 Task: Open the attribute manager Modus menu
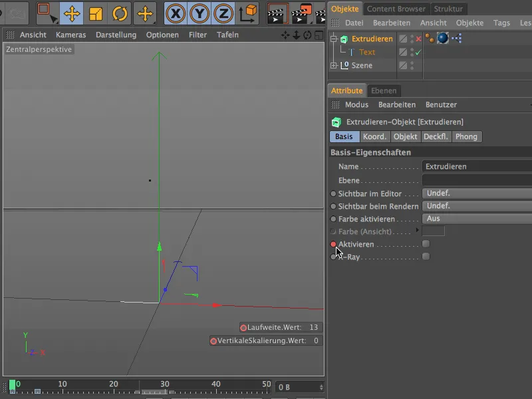tap(356, 105)
